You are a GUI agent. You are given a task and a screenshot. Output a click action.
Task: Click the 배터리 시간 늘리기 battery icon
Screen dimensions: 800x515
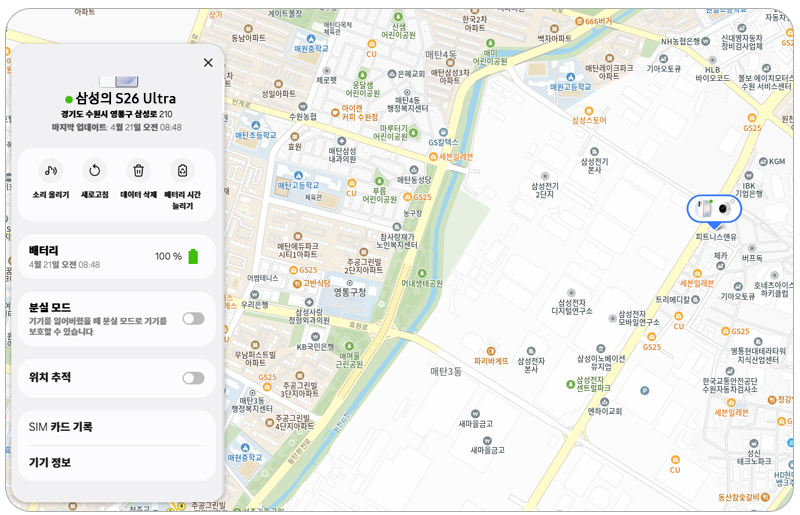click(x=182, y=170)
